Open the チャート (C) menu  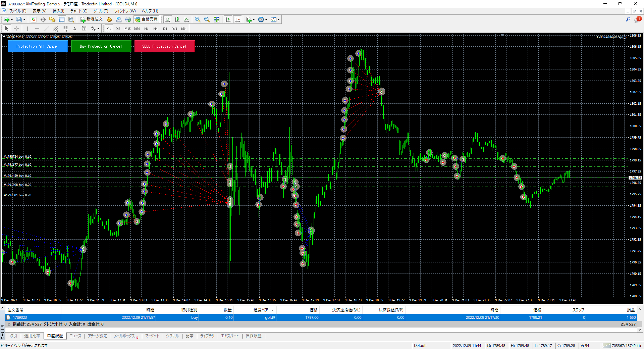point(79,11)
